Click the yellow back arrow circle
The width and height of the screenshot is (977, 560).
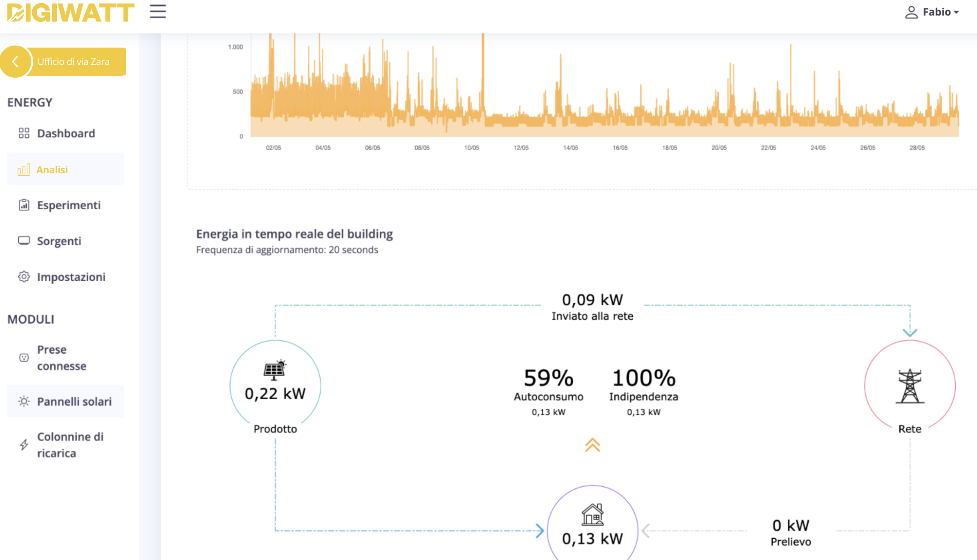[16, 62]
